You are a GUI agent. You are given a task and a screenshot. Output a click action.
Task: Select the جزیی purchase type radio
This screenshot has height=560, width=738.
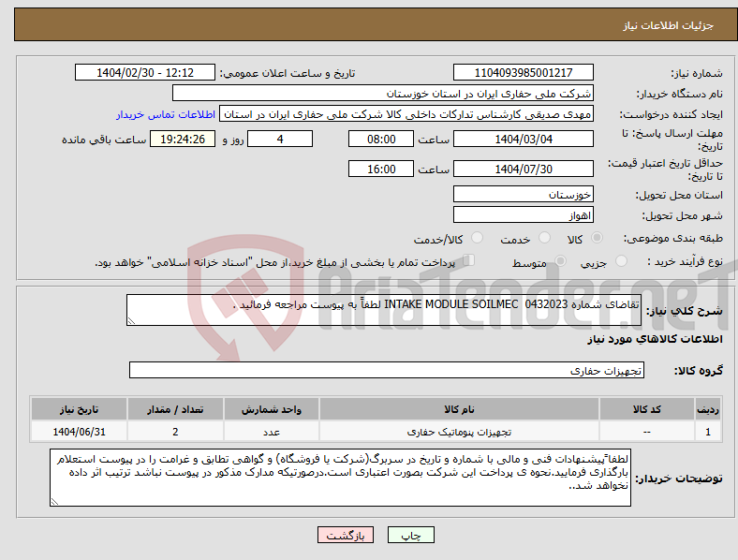(x=621, y=260)
